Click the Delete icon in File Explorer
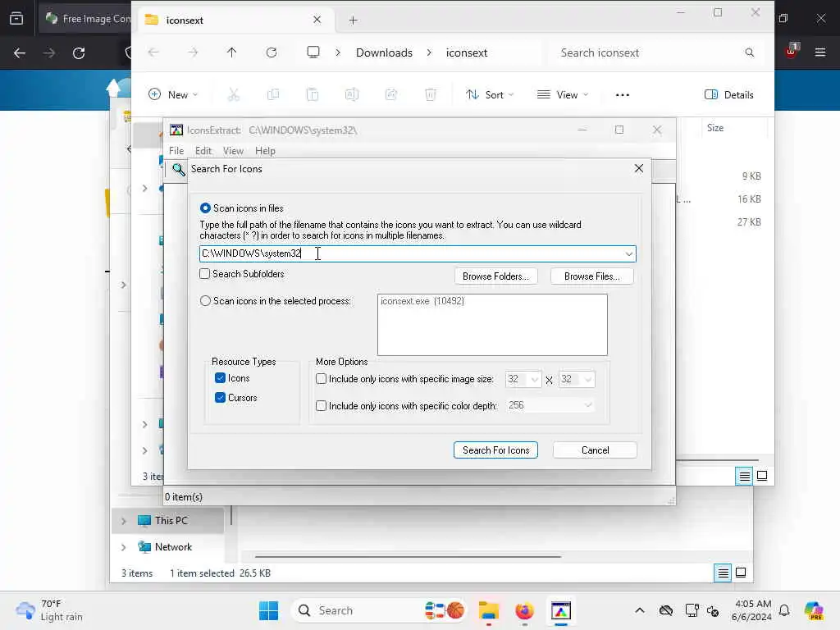Image resolution: width=840 pixels, height=630 pixels. click(x=430, y=95)
